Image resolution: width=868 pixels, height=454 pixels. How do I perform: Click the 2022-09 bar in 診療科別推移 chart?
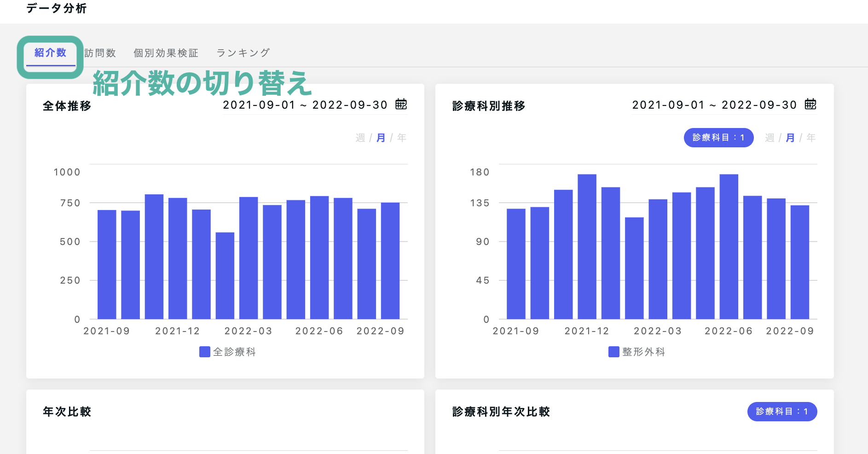[x=800, y=262]
